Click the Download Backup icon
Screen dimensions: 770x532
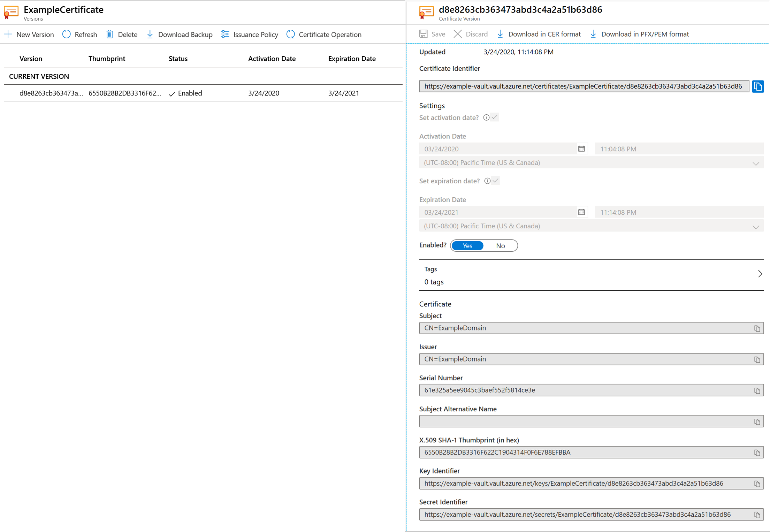pos(150,34)
